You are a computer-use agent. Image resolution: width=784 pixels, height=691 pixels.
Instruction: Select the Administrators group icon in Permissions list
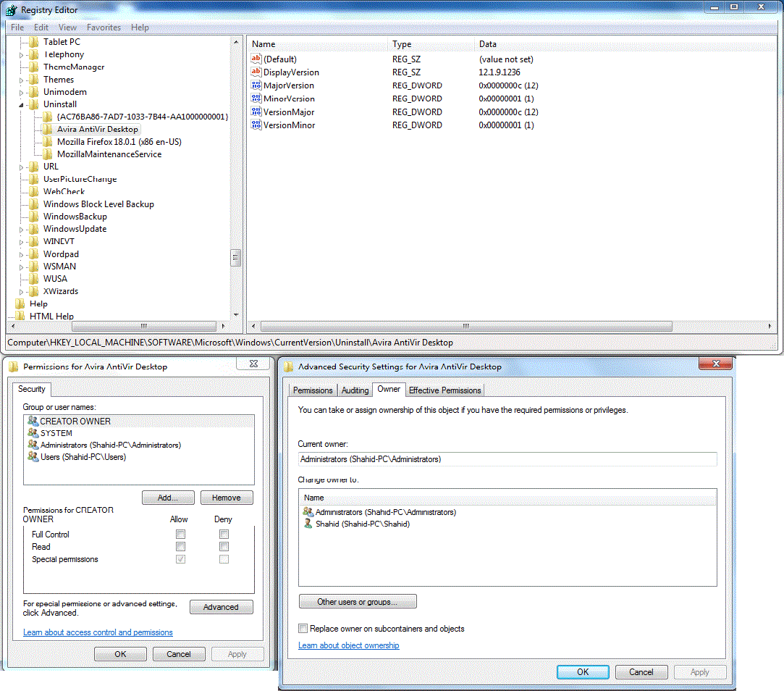pyautogui.click(x=33, y=444)
